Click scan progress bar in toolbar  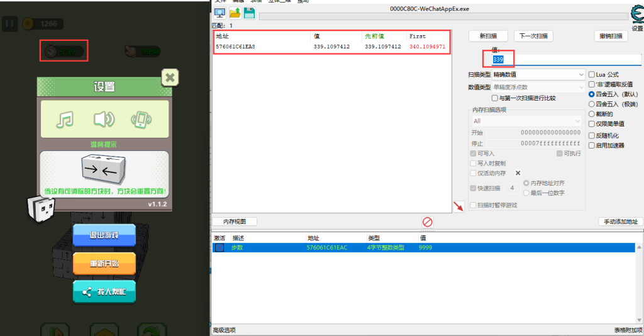click(x=443, y=16)
